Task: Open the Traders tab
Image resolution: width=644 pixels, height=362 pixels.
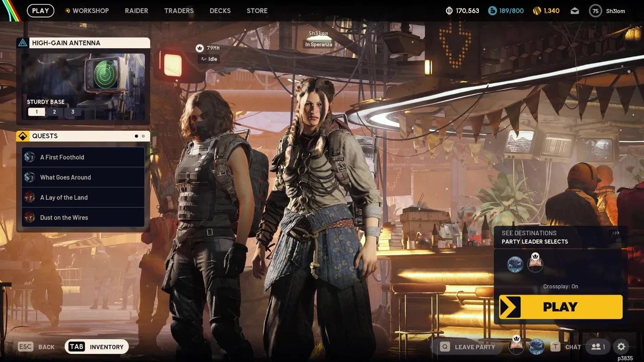Action: pos(179,11)
